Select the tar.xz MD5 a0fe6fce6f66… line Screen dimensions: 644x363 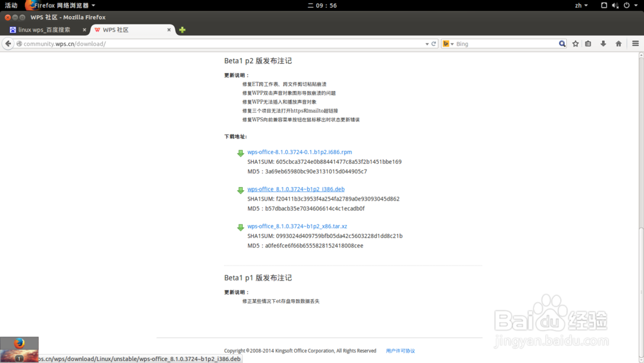(305, 246)
